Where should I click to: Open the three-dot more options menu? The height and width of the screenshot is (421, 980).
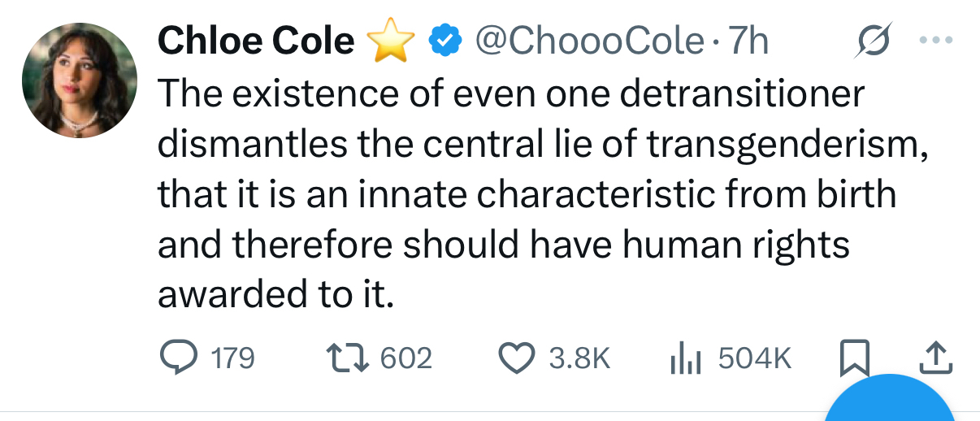pyautogui.click(x=934, y=40)
